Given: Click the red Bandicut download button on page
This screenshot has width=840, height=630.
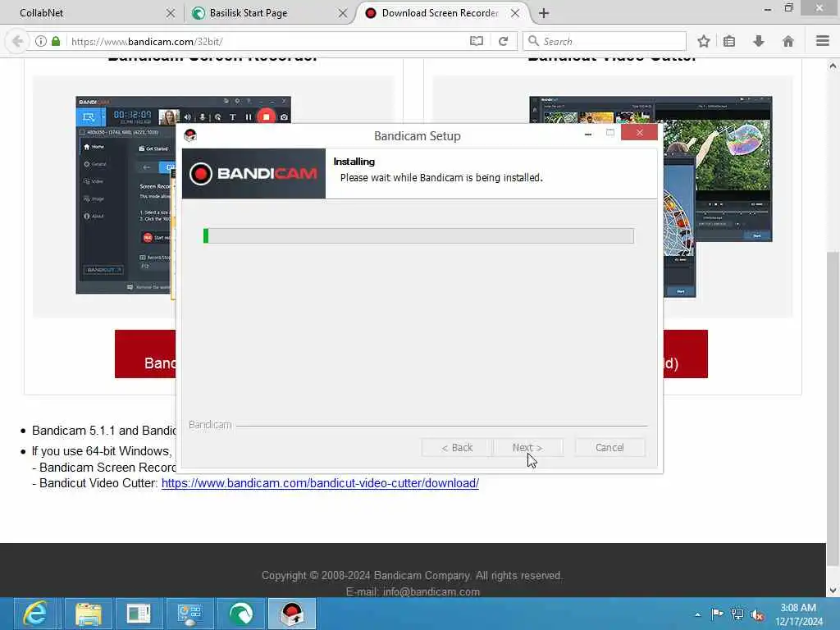Looking at the screenshot, I should 685,354.
